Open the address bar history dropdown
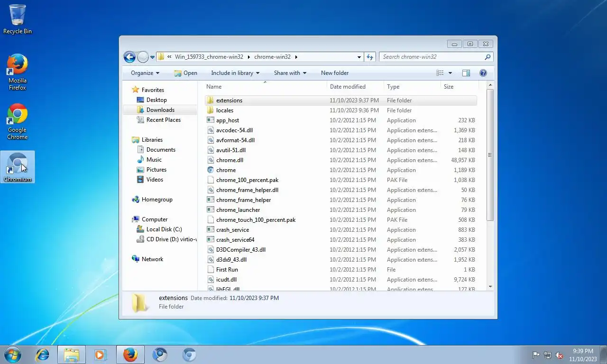607x364 pixels. click(x=359, y=57)
